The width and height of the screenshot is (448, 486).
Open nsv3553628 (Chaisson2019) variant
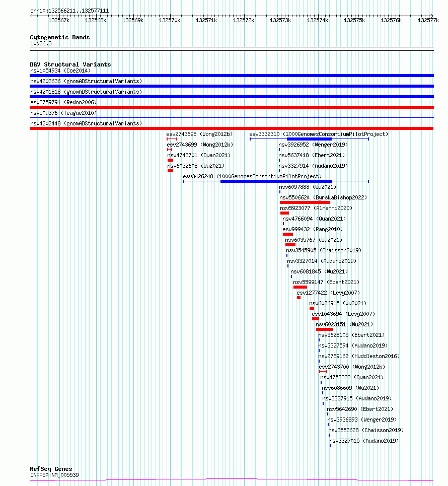(x=366, y=430)
